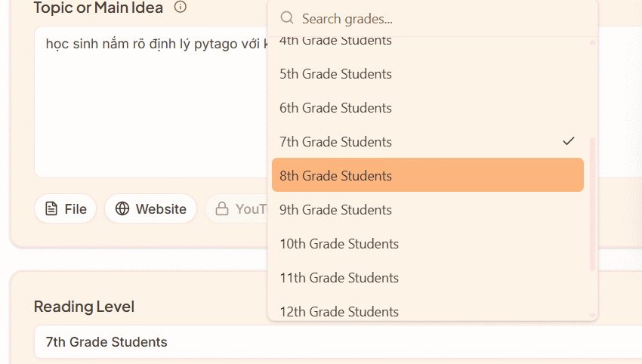Click the file document icon
This screenshot has height=364, width=642.
coord(51,209)
